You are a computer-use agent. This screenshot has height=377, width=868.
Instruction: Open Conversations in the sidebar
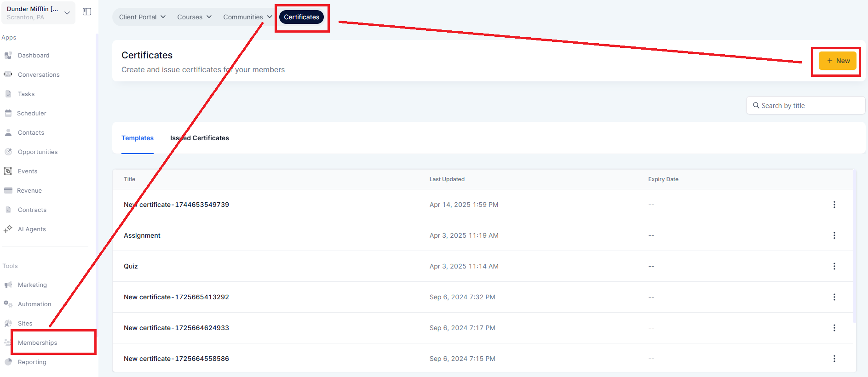pyautogui.click(x=39, y=74)
